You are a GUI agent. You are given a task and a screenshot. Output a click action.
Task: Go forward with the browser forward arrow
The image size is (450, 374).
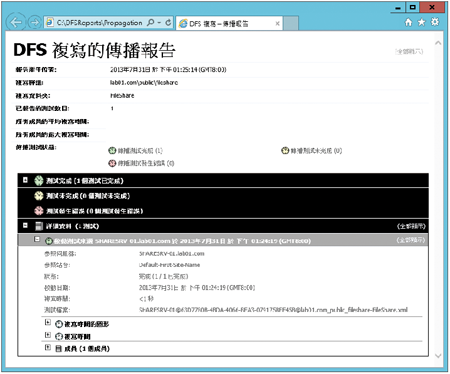tap(34, 23)
